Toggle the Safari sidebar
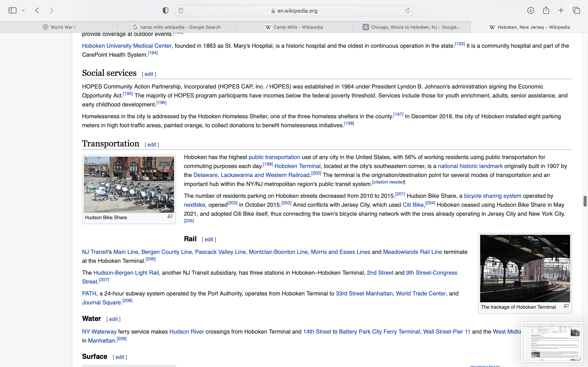Viewport: 588px width, 367px height. coord(12,10)
